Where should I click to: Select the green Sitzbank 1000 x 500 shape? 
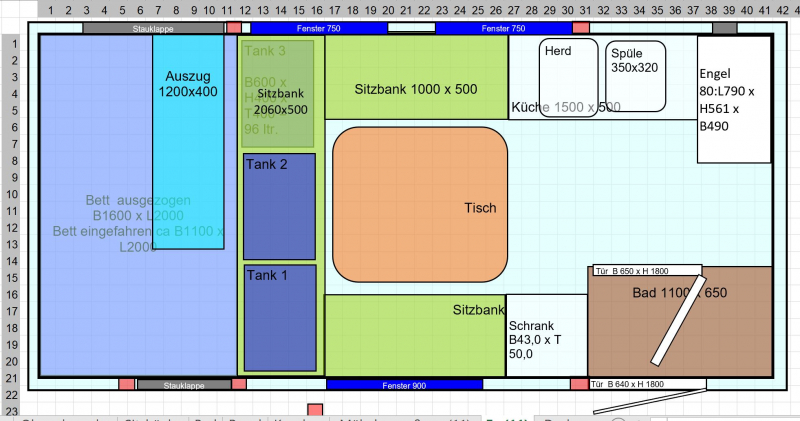click(x=416, y=77)
